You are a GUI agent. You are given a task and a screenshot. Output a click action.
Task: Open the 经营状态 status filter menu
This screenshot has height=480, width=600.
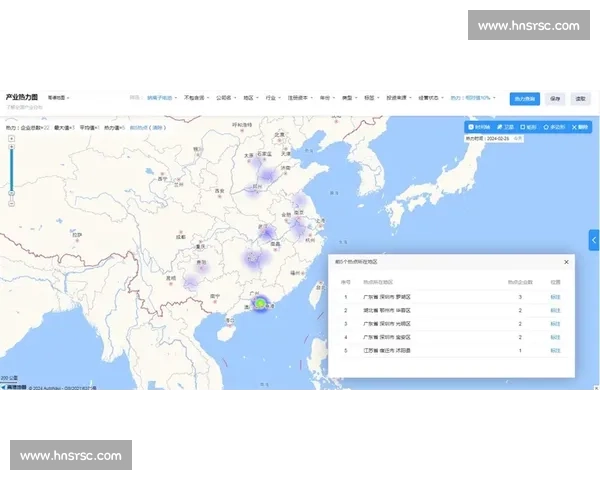click(431, 98)
